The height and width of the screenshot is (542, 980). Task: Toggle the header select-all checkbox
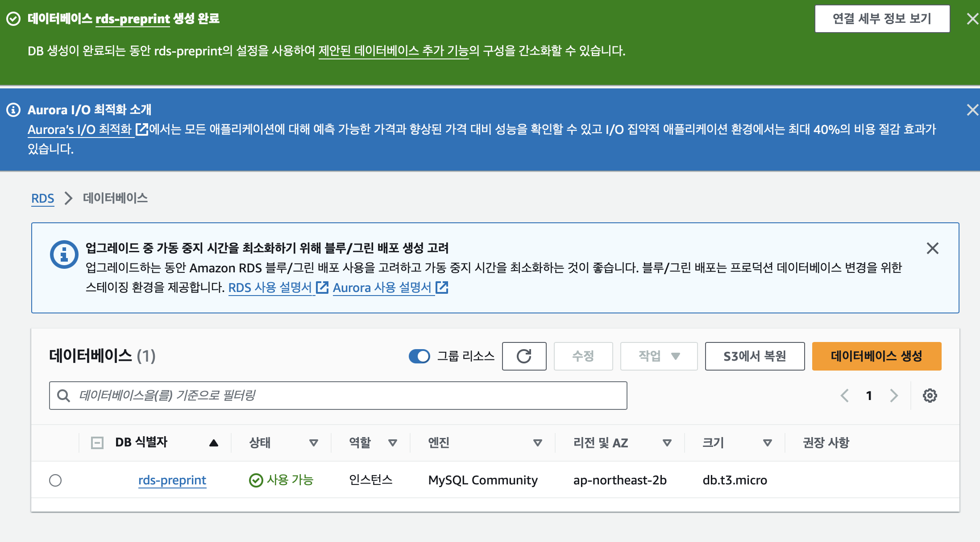[97, 443]
